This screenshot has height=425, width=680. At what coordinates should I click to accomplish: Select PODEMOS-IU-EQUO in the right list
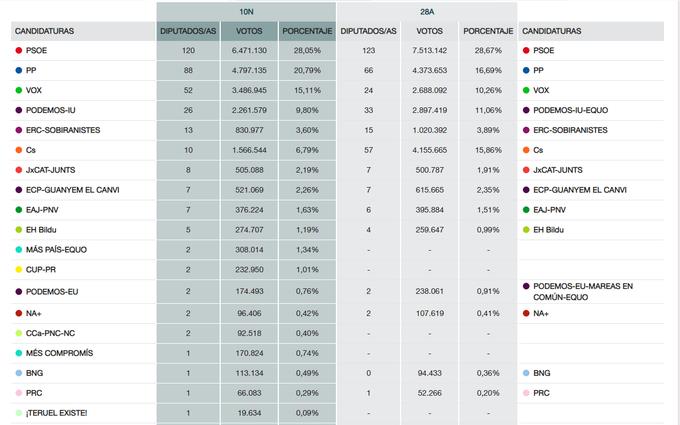571,110
